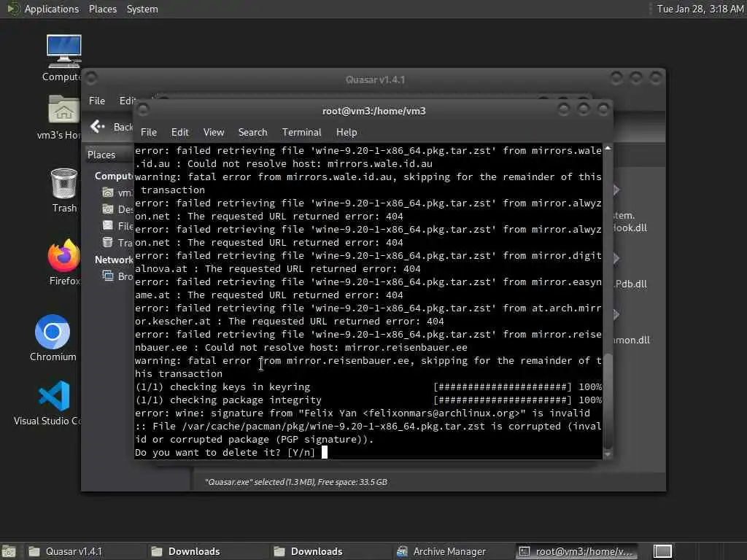The width and height of the screenshot is (747, 560).
Task: Open the terminal View menu
Action: coord(214,133)
